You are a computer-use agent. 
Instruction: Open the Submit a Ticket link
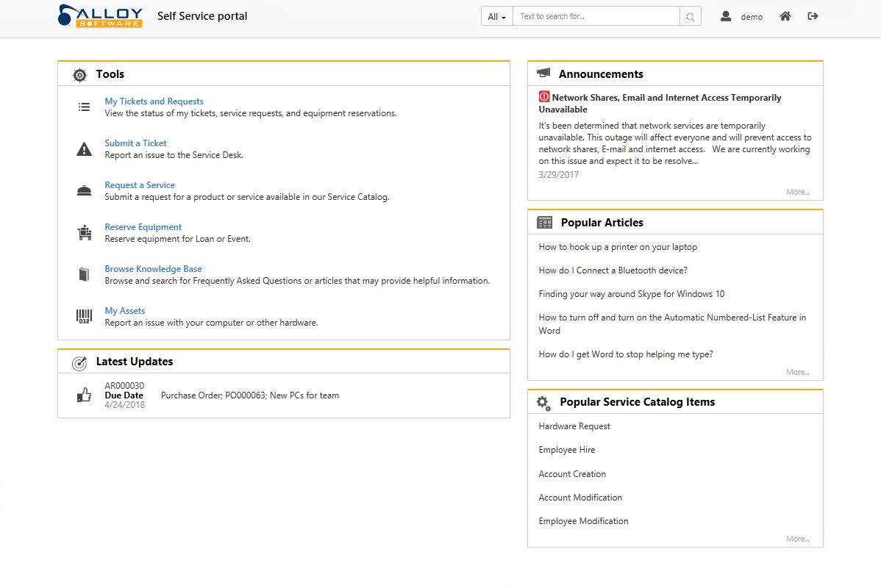[x=135, y=143]
